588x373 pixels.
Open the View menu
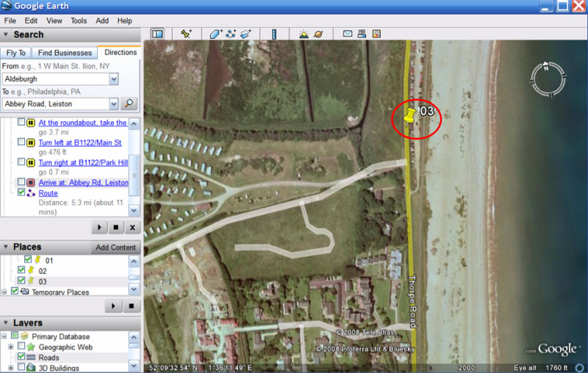point(54,21)
